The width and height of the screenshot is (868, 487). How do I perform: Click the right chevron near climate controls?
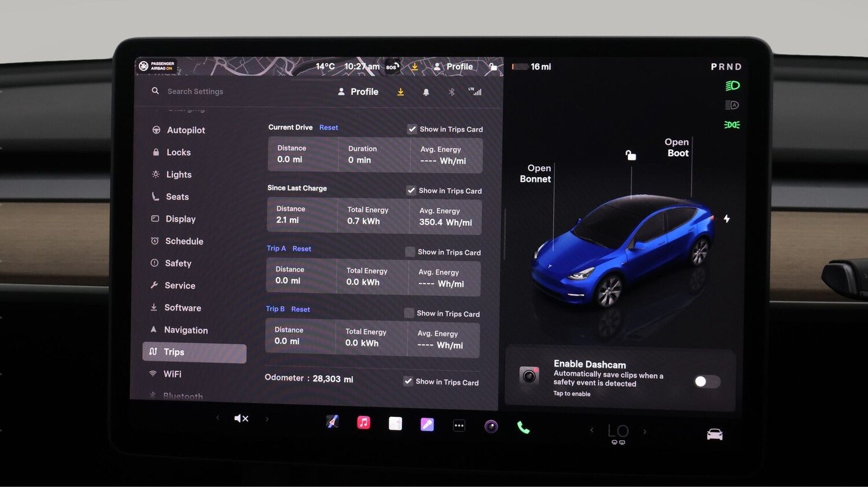pyautogui.click(x=645, y=431)
